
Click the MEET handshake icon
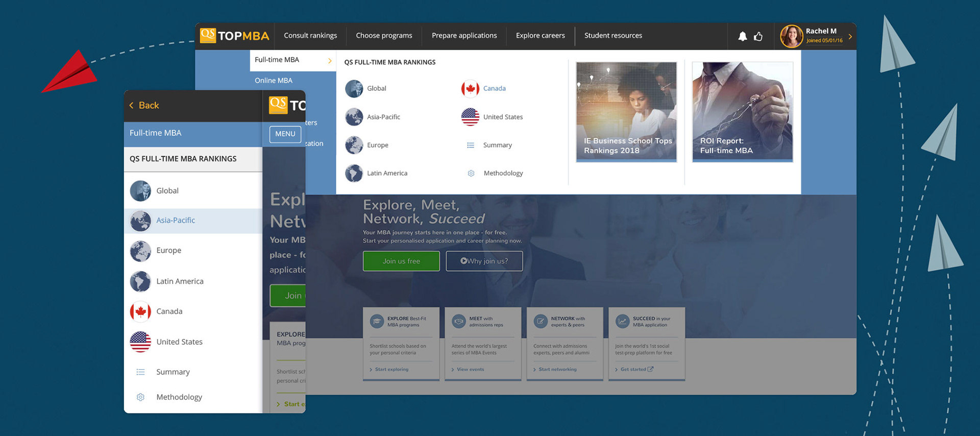[459, 321]
